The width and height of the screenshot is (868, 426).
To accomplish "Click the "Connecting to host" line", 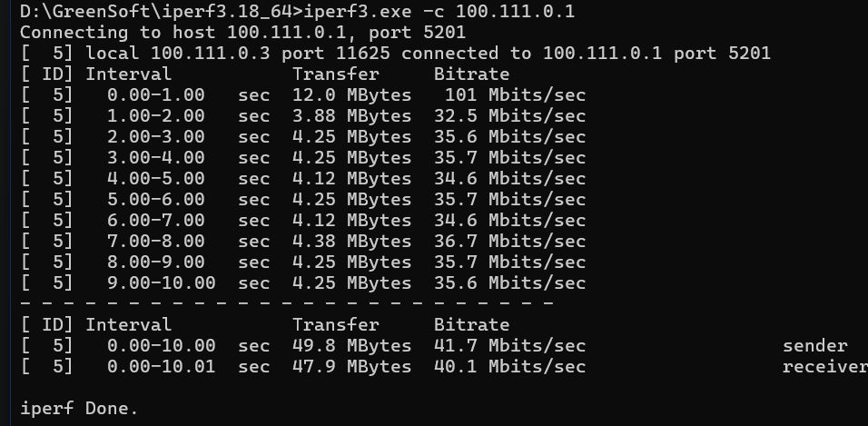I will (242, 32).
